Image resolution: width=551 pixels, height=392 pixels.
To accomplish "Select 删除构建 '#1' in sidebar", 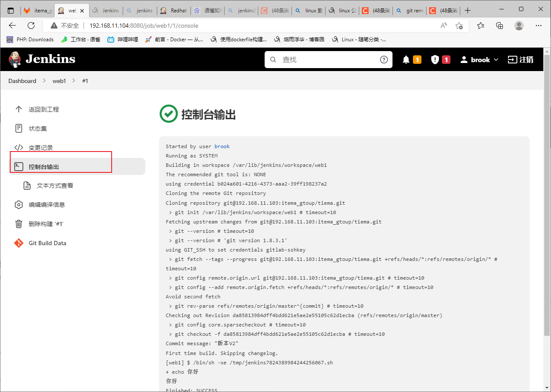I will (78, 224).
